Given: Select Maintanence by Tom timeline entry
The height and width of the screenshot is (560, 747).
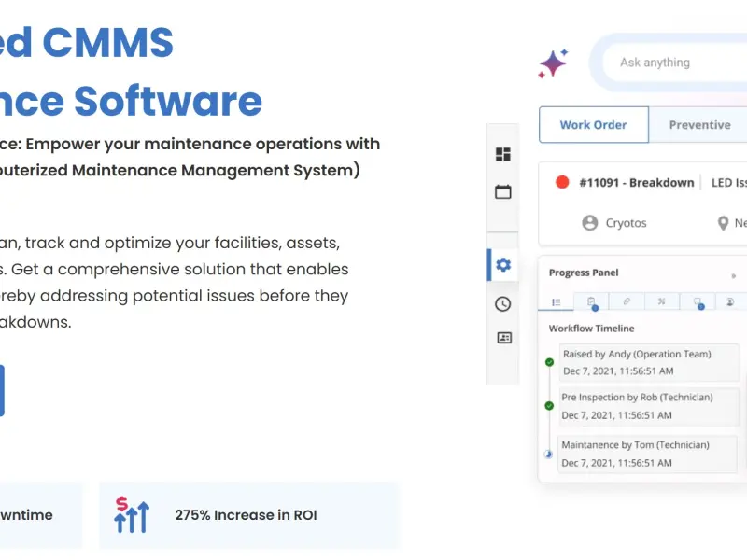Looking at the screenshot, I should [x=647, y=454].
